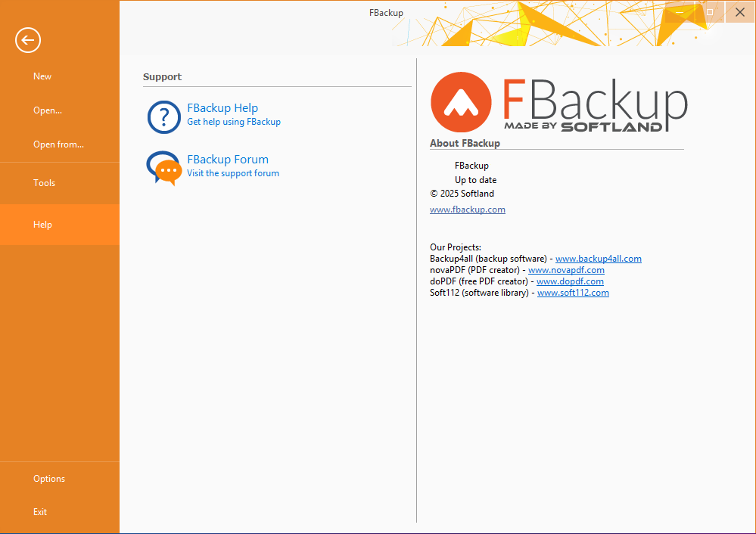Click the back arrow circle icon

point(28,40)
